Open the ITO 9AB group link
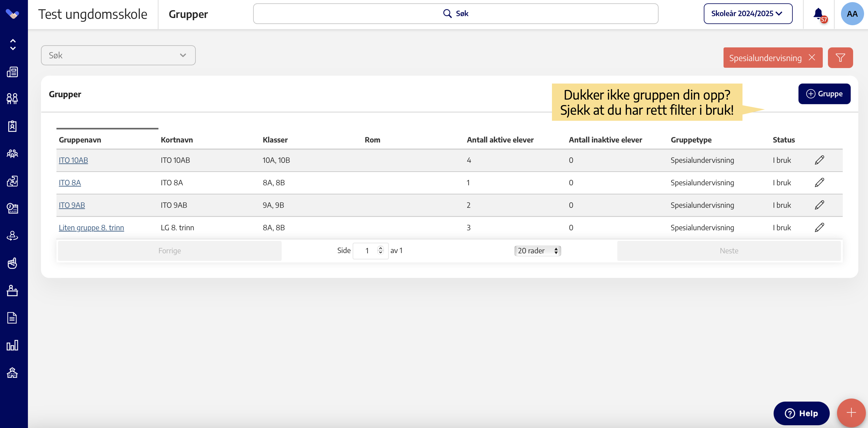The height and width of the screenshot is (428, 868). coord(72,205)
